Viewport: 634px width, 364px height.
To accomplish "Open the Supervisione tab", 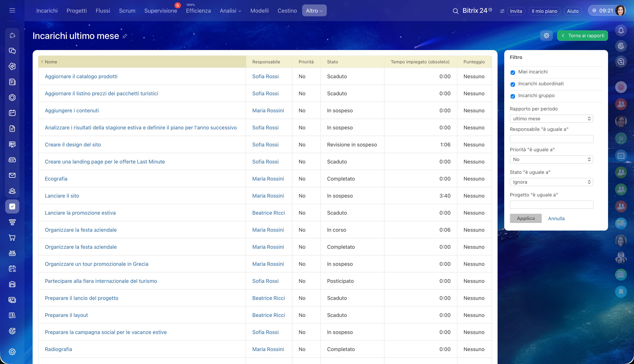I will click(x=161, y=11).
